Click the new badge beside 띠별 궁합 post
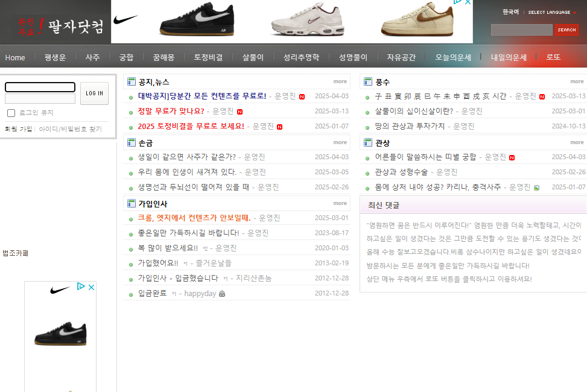The image size is (587, 392). point(512,157)
